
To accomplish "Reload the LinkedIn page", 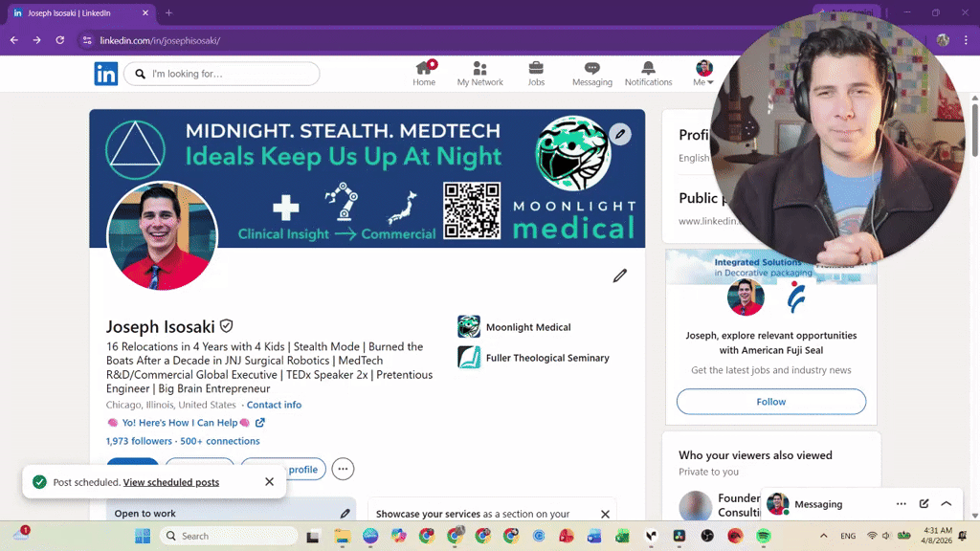I will pos(60,40).
